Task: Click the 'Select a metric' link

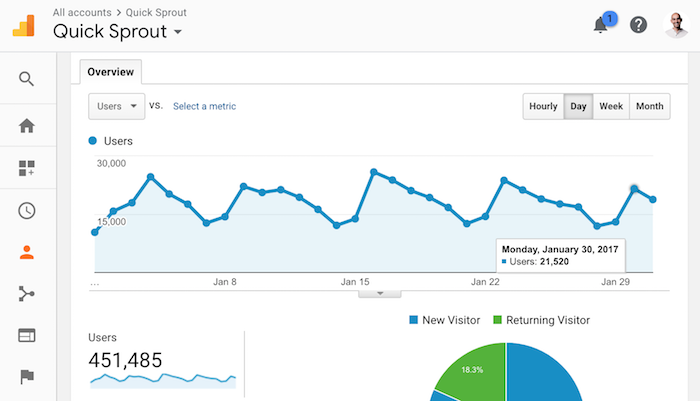Action: pos(204,106)
